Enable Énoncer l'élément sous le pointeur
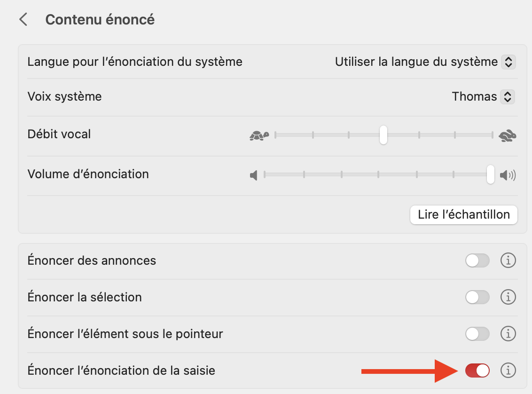532x394 pixels. [x=477, y=334]
